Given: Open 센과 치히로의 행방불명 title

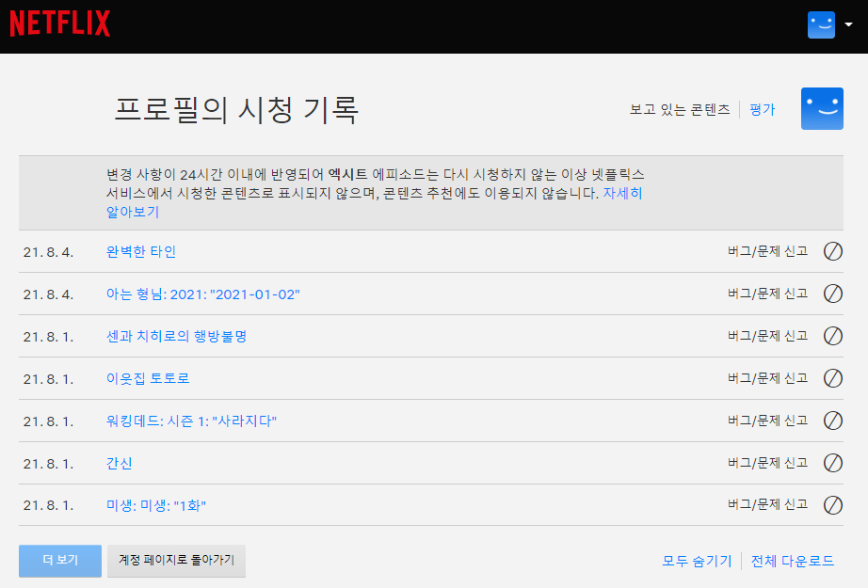Looking at the screenshot, I should 177,336.
